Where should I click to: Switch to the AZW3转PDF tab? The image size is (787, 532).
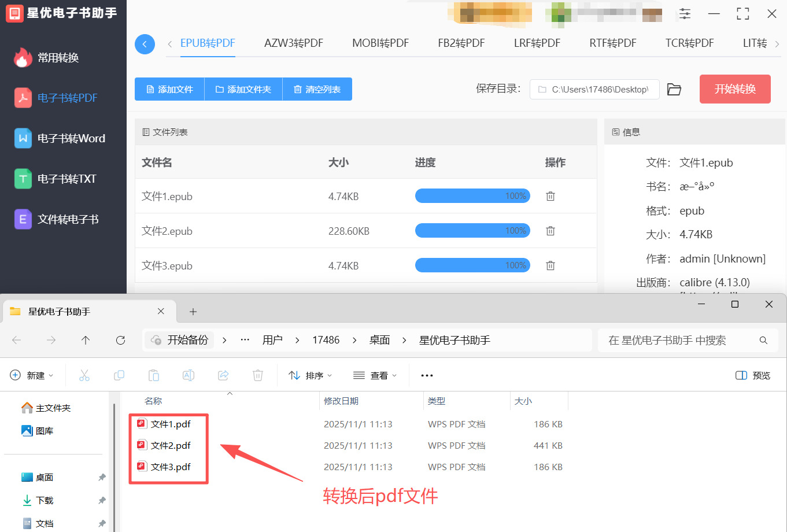[x=294, y=43]
